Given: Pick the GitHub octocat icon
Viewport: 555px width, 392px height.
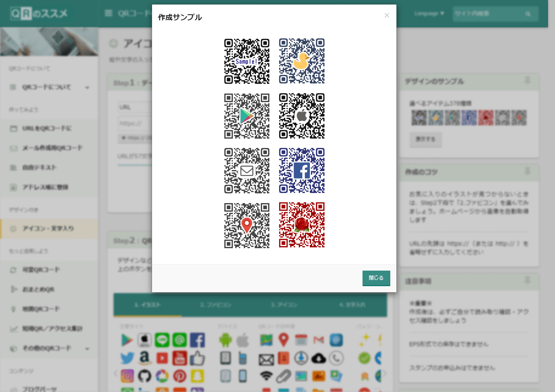Looking at the screenshot, I should click(x=144, y=376).
